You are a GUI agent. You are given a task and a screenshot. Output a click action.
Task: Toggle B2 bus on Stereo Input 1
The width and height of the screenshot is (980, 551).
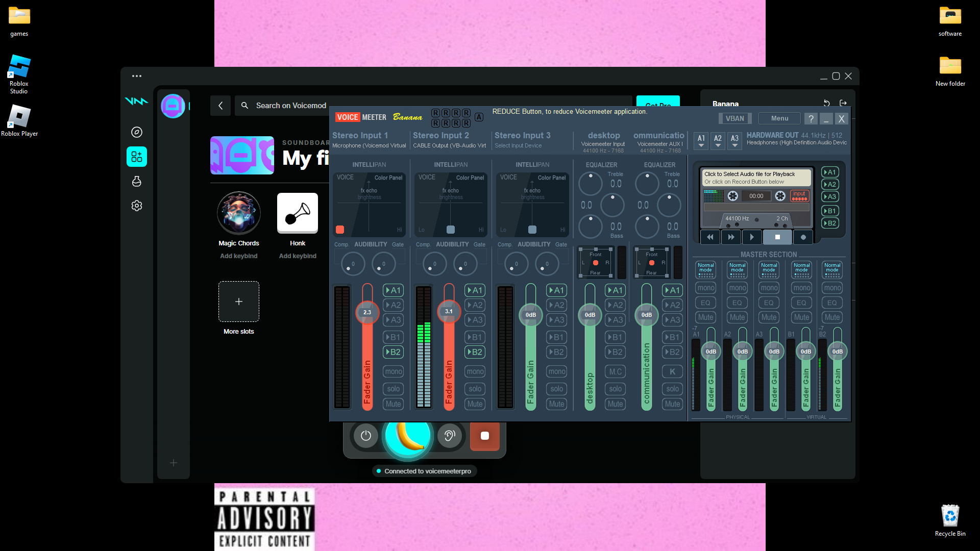[393, 352]
